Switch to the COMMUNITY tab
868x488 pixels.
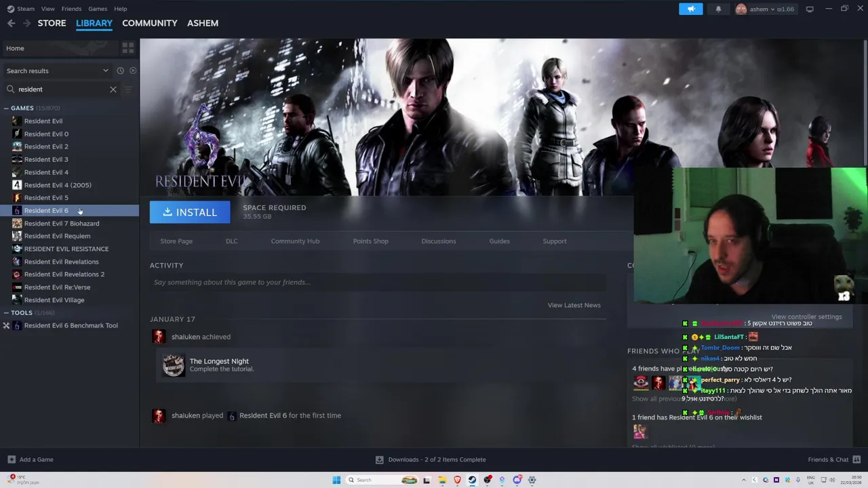[149, 23]
